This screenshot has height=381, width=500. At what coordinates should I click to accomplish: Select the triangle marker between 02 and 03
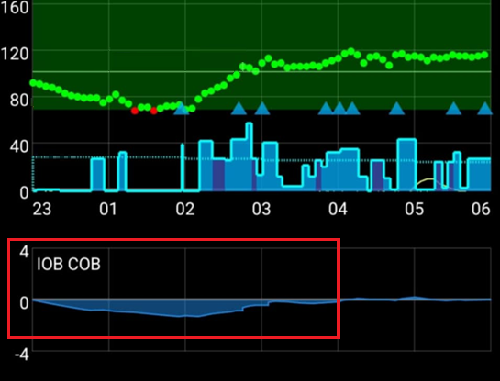239,108
